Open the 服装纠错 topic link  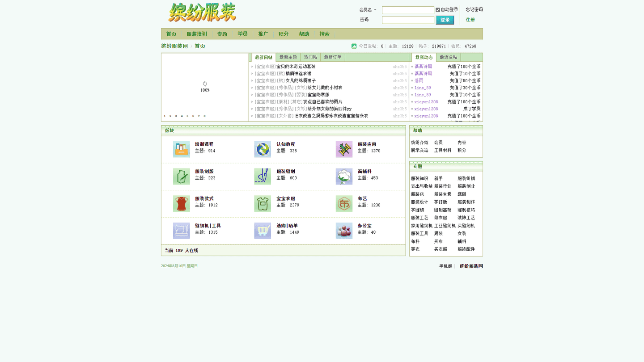pos(466,179)
